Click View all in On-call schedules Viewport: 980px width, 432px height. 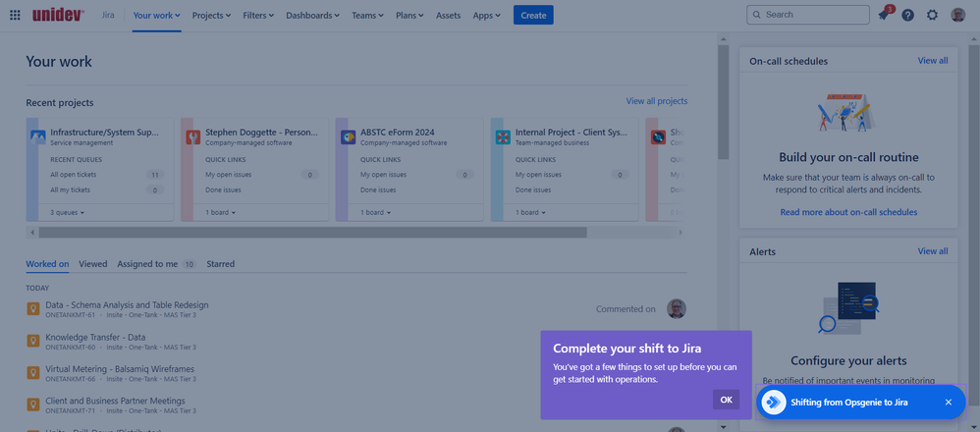[x=933, y=61]
